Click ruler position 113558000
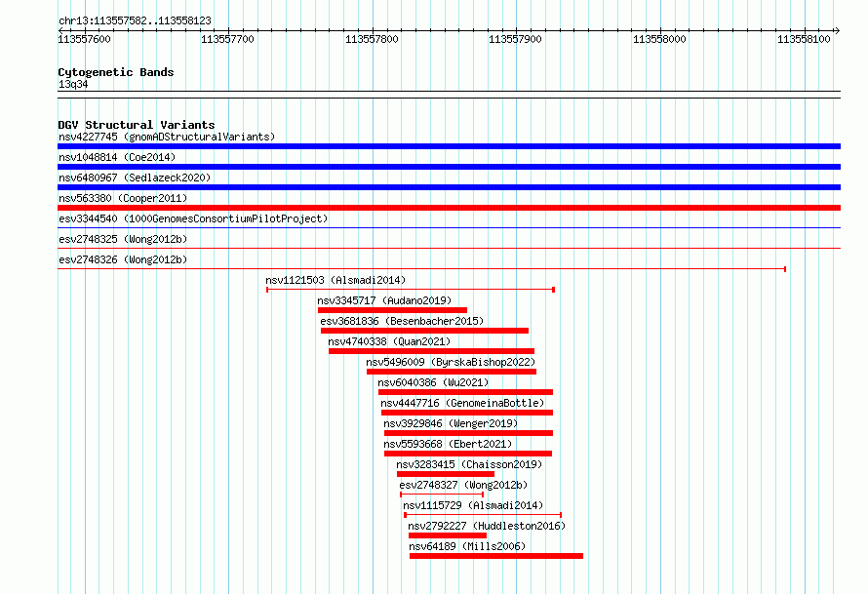Screen dimensions: 868x594 pyautogui.click(x=659, y=39)
